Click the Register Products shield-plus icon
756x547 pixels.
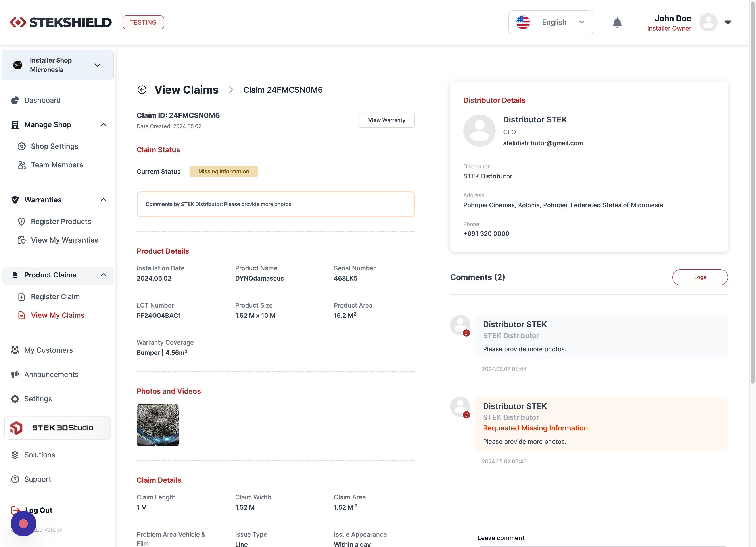22,222
